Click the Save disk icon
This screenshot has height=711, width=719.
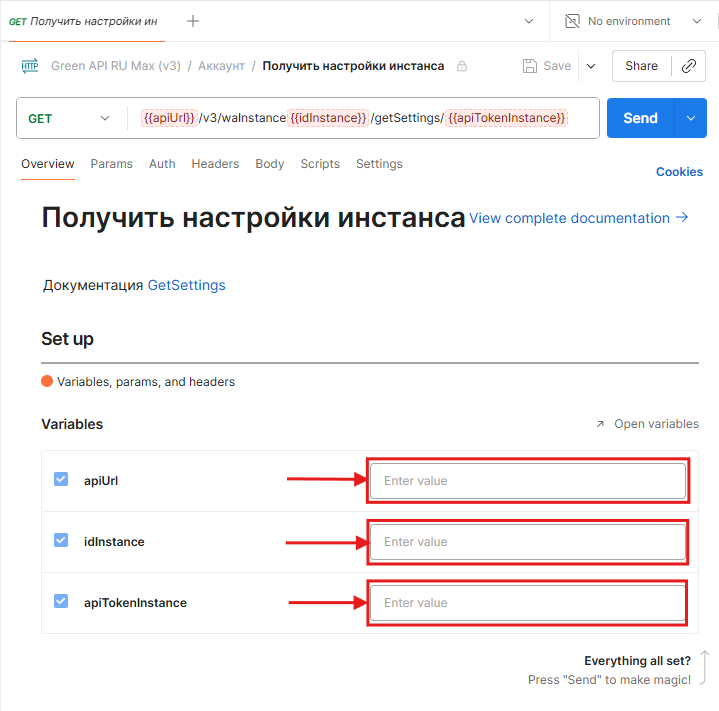(530, 66)
